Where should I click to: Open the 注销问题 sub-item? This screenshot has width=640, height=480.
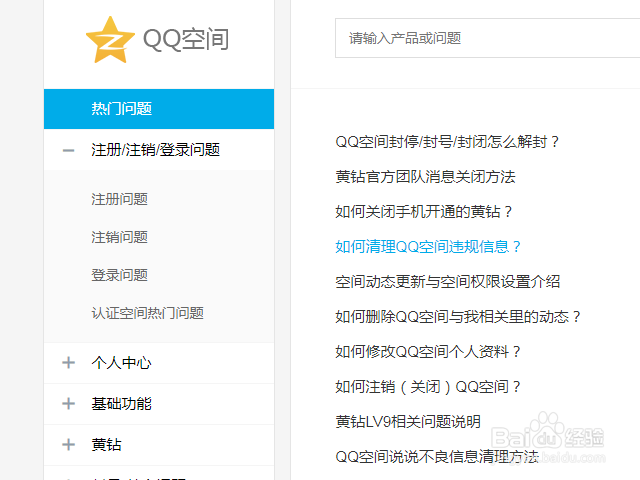coord(119,237)
